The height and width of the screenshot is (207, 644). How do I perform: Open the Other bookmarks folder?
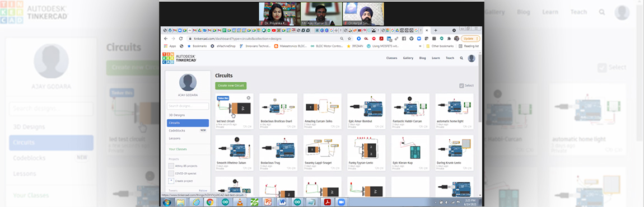(440, 46)
